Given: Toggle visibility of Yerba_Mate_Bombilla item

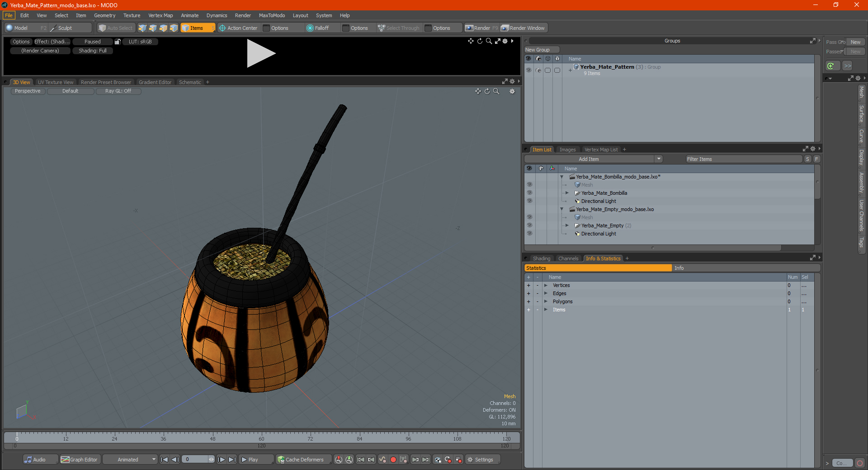Looking at the screenshot, I should click(x=529, y=193).
